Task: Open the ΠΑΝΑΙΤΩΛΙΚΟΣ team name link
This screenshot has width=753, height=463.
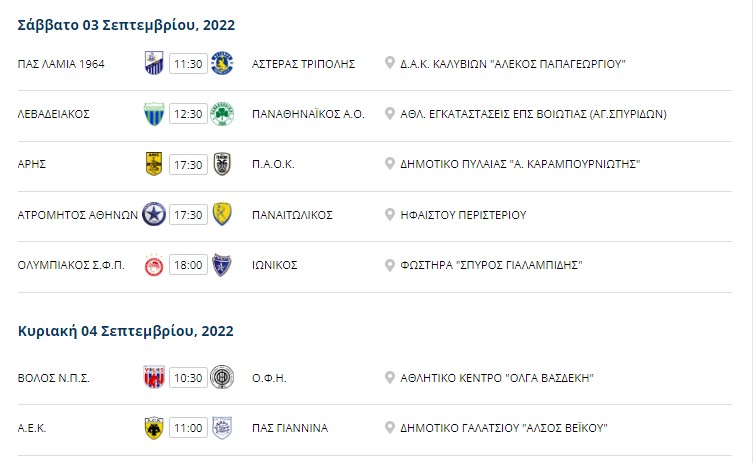Action: point(292,215)
